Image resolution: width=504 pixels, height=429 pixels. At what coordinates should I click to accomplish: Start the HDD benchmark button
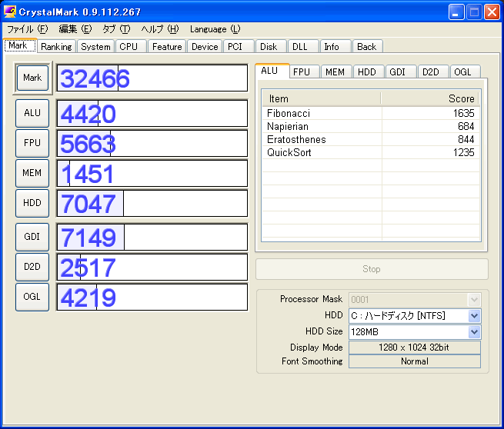coord(32,203)
